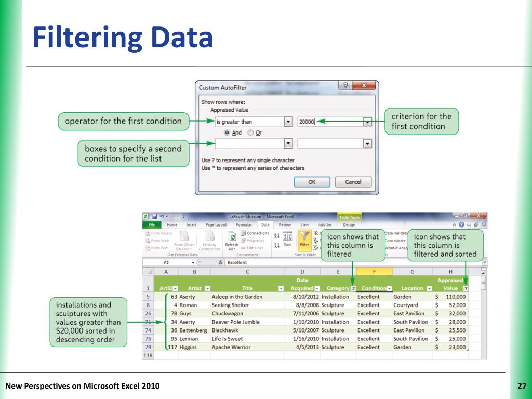Switch to the Home ribbon tab
This screenshot has height=399, width=532.
point(172,224)
